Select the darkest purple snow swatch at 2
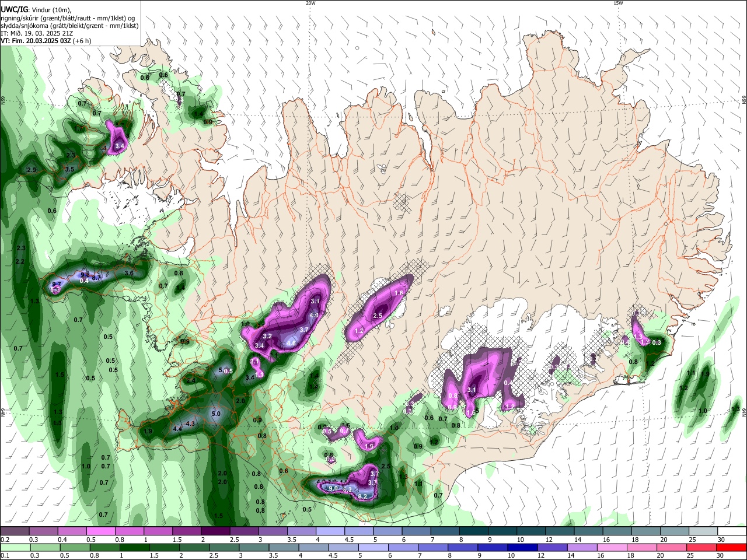 [x=215, y=531]
